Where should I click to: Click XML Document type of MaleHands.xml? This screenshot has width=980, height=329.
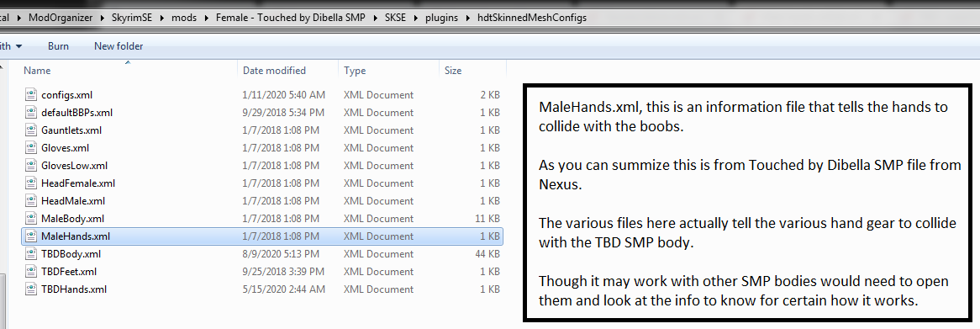coord(379,236)
